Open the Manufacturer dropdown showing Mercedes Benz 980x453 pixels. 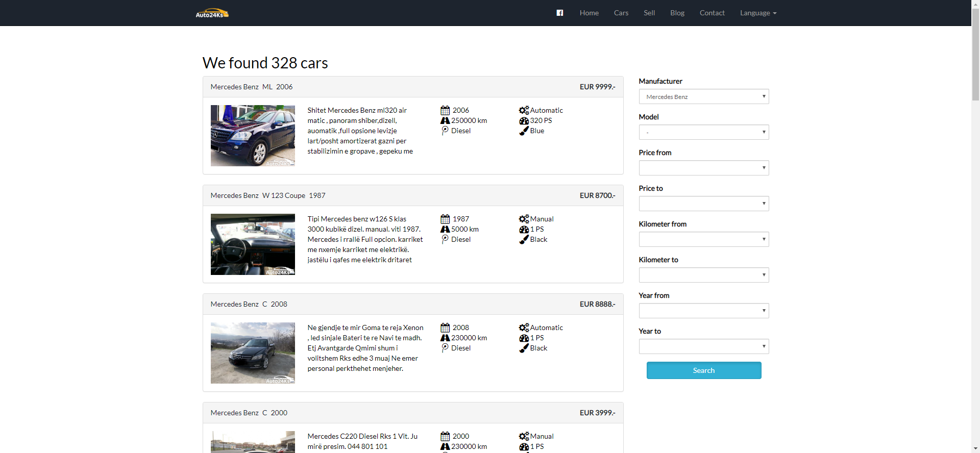click(704, 96)
